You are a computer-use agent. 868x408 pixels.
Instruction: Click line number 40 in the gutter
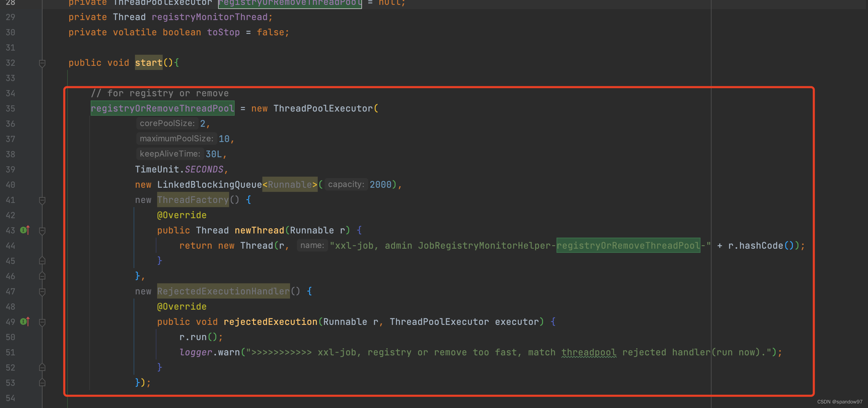pyautogui.click(x=10, y=185)
